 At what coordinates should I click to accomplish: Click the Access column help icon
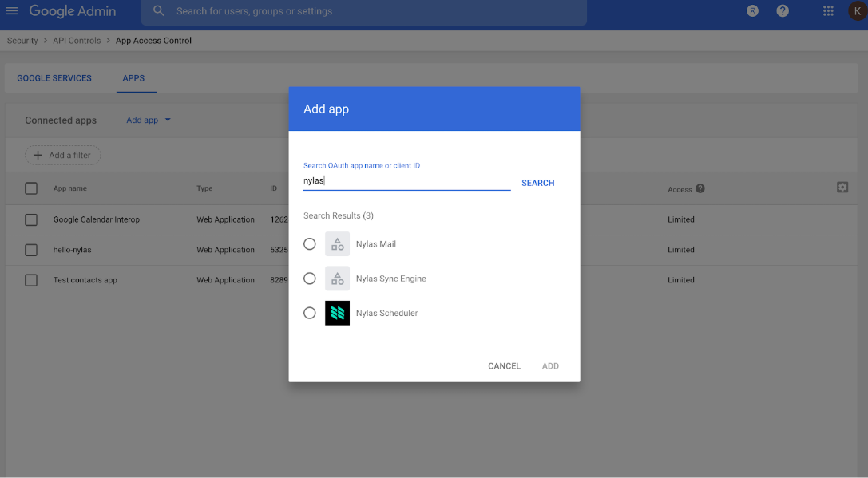point(700,188)
